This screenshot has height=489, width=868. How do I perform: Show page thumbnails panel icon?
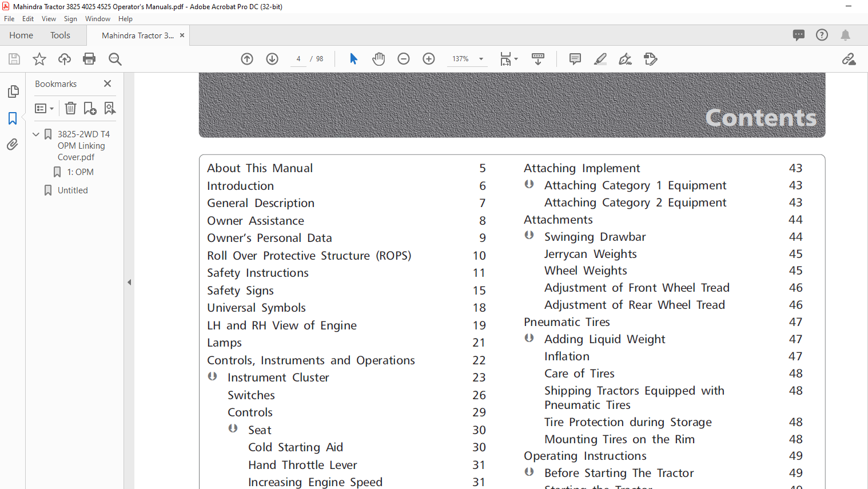click(x=13, y=92)
